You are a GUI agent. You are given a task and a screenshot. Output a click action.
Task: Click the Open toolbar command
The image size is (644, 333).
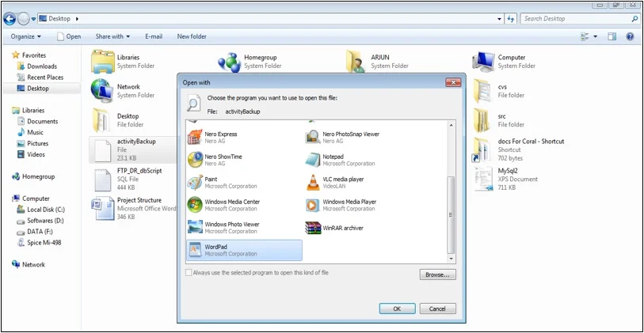tap(69, 36)
